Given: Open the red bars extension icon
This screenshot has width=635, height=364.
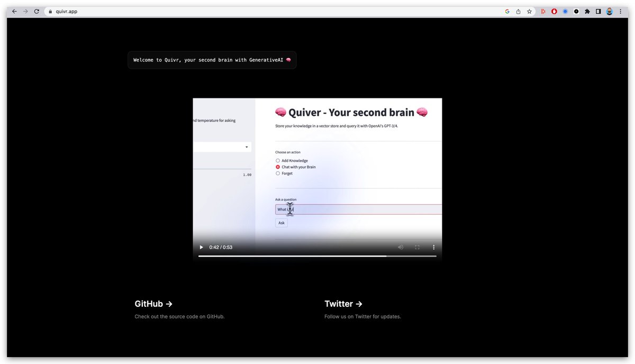Looking at the screenshot, I should coord(543,11).
